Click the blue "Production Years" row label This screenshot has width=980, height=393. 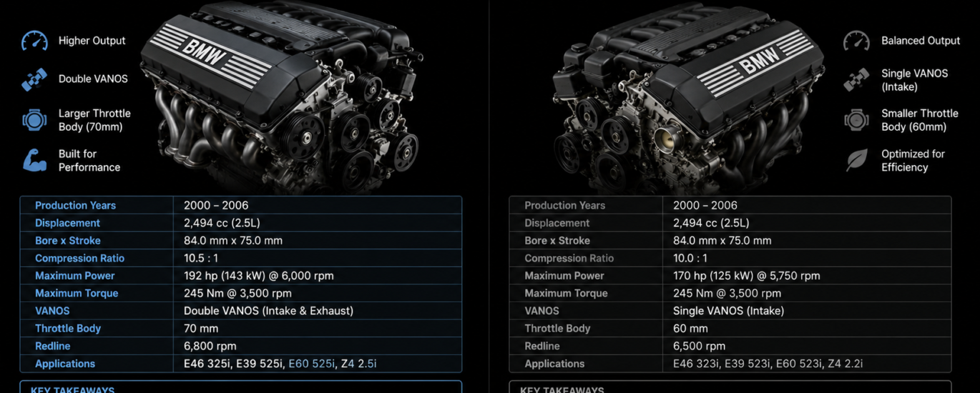click(75, 205)
